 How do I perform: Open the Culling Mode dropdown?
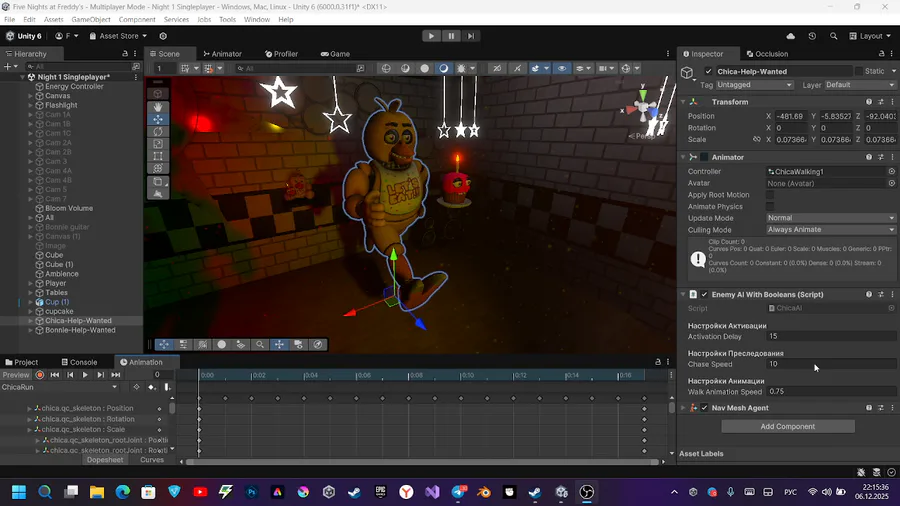(x=831, y=230)
